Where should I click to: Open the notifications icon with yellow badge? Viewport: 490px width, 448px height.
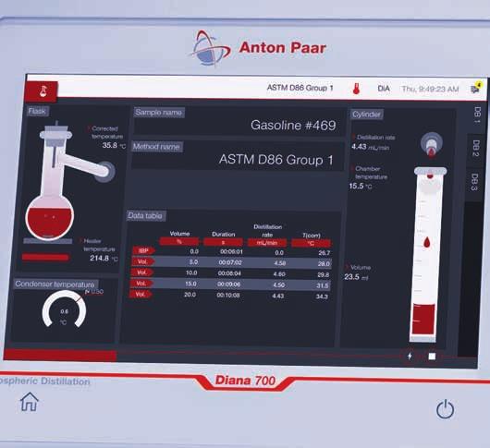tap(476, 88)
